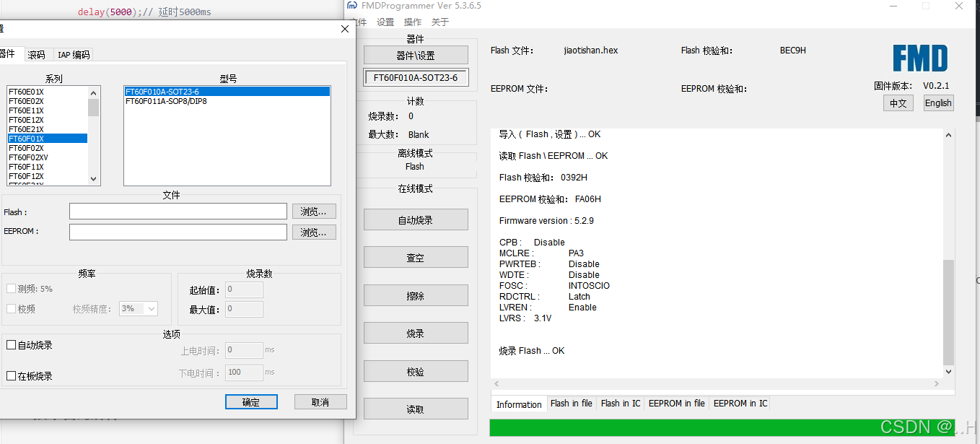Open the 关于 menu
This screenshot has width=980, height=444.
point(440,22)
